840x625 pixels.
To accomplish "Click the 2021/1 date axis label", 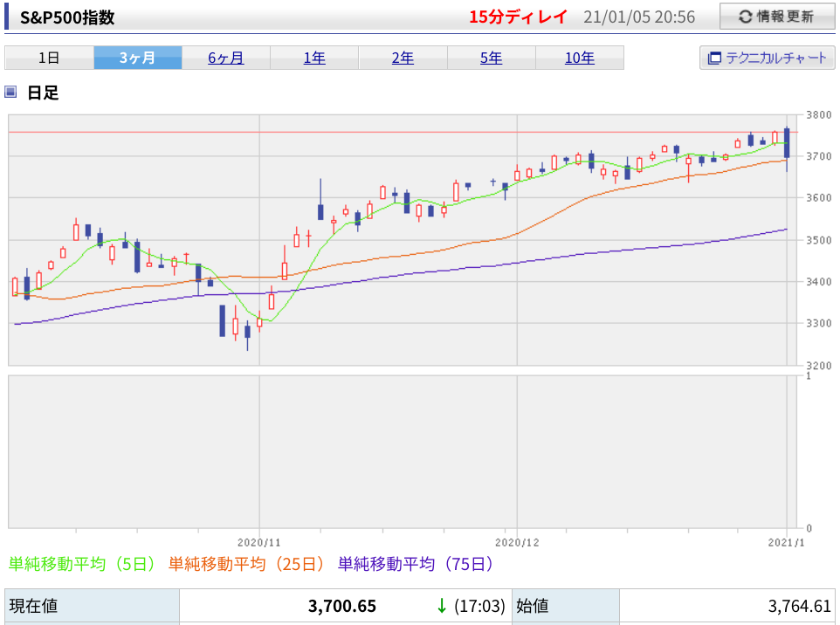I will (787, 543).
